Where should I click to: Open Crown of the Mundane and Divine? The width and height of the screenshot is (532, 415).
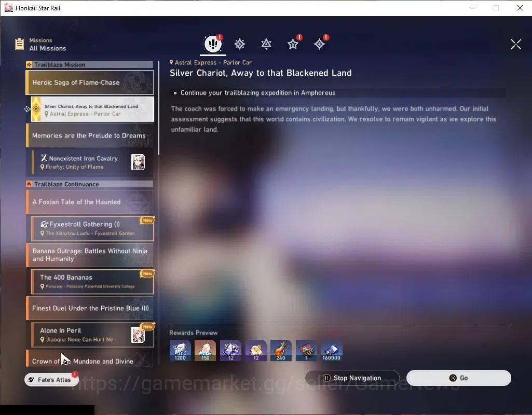90,359
